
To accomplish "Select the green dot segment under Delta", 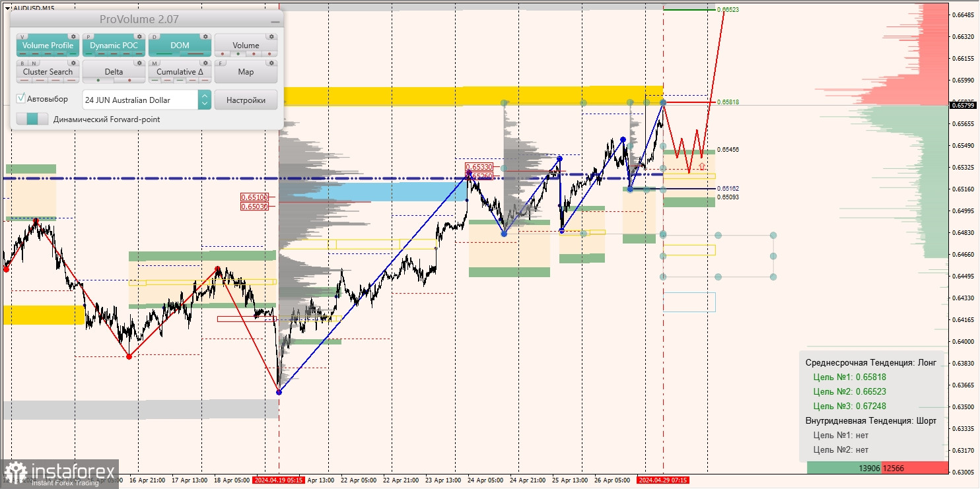I will 98,80.
